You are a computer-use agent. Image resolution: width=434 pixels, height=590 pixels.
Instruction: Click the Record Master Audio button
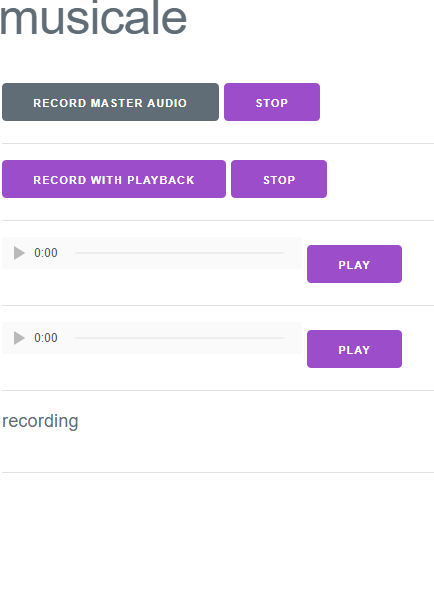click(x=110, y=102)
